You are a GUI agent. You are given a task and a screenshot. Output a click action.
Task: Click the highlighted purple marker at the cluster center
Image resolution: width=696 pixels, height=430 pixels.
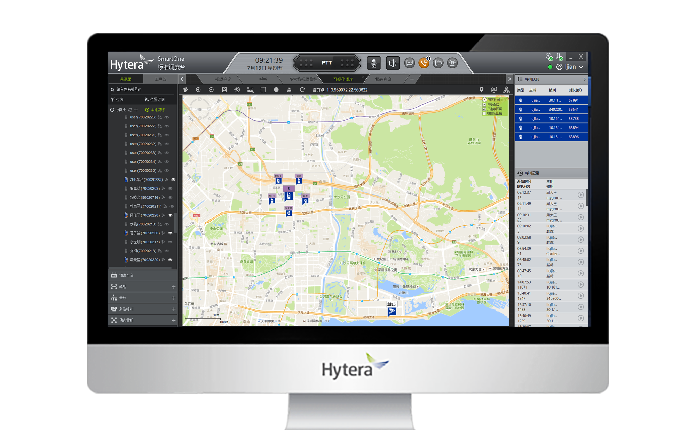289,193
